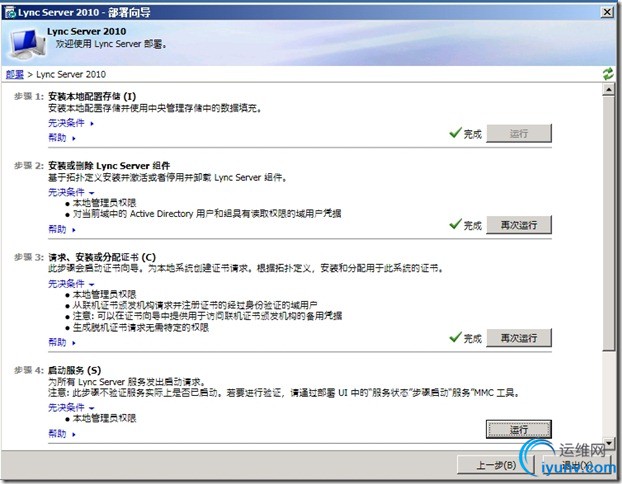
Task: Click 再次运行 for step 3 certificates
Action: [519, 338]
